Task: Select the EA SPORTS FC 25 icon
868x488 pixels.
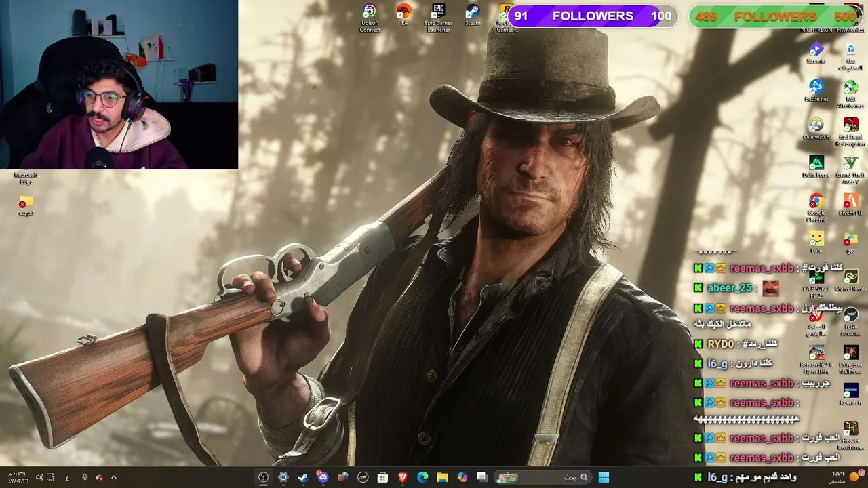Action: click(816, 283)
